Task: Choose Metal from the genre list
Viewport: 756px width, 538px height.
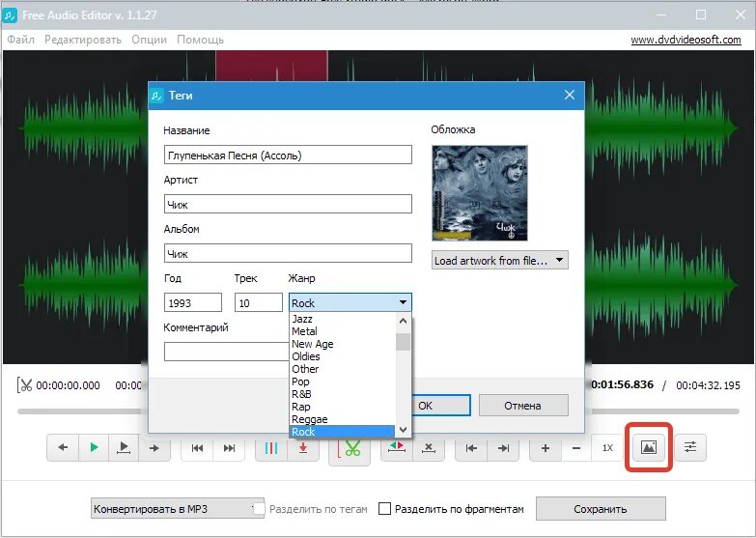Action: (343, 331)
